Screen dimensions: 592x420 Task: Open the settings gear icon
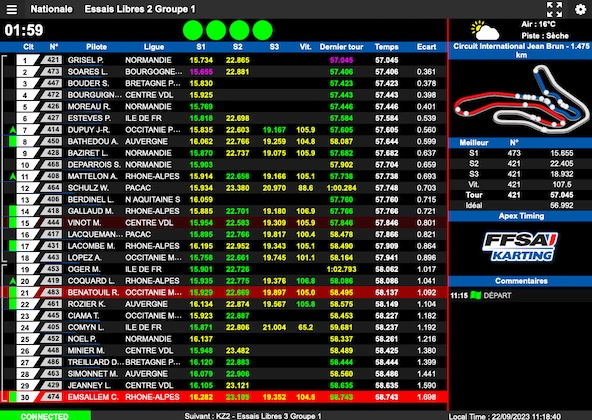pyautogui.click(x=580, y=9)
